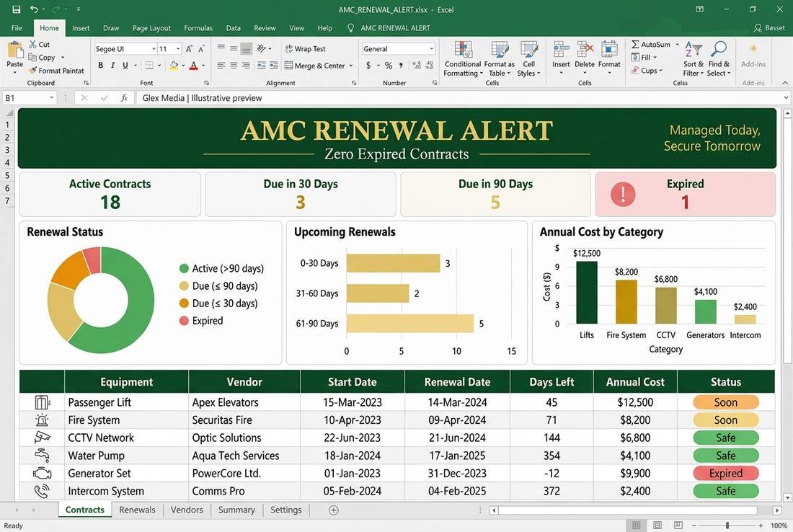Switch to the Insert ribbon tab
The image size is (793, 532).
81,28
